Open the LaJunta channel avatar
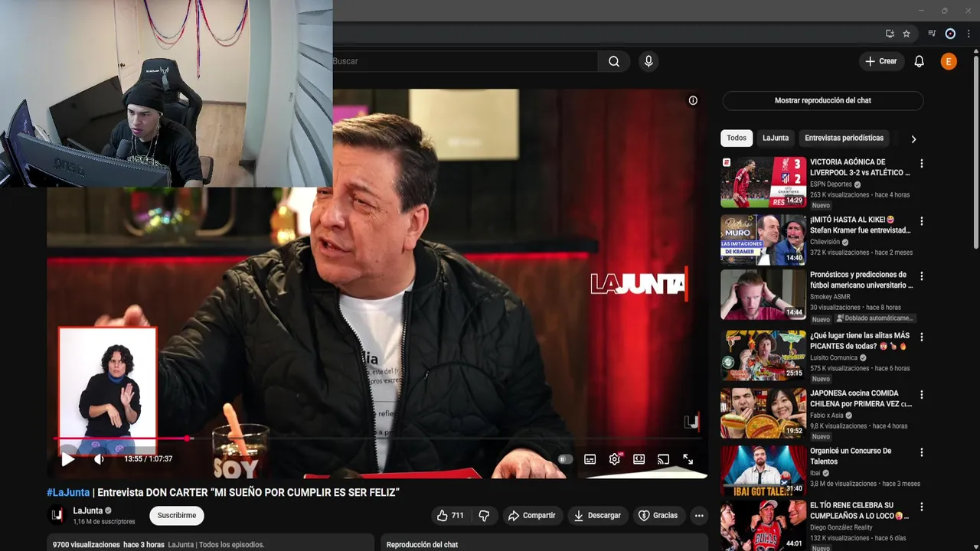This screenshot has width=980, height=551. 57,515
